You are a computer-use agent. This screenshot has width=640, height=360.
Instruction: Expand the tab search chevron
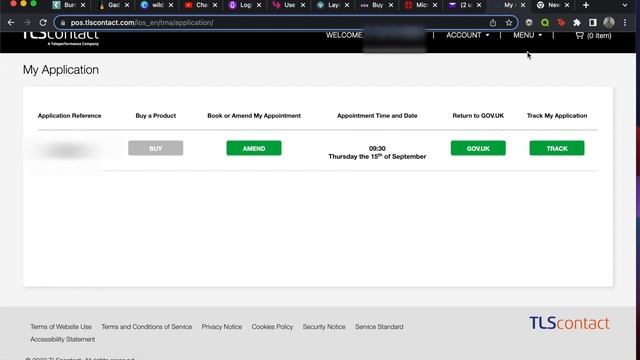[x=625, y=5]
